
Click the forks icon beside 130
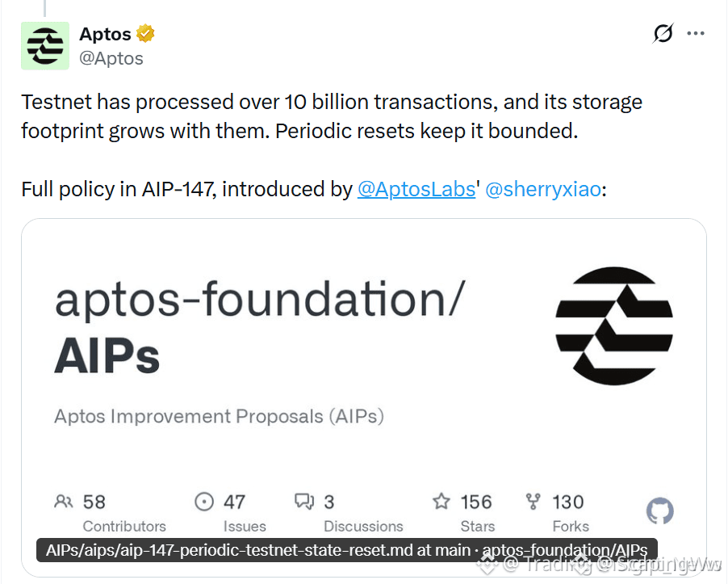(x=533, y=502)
